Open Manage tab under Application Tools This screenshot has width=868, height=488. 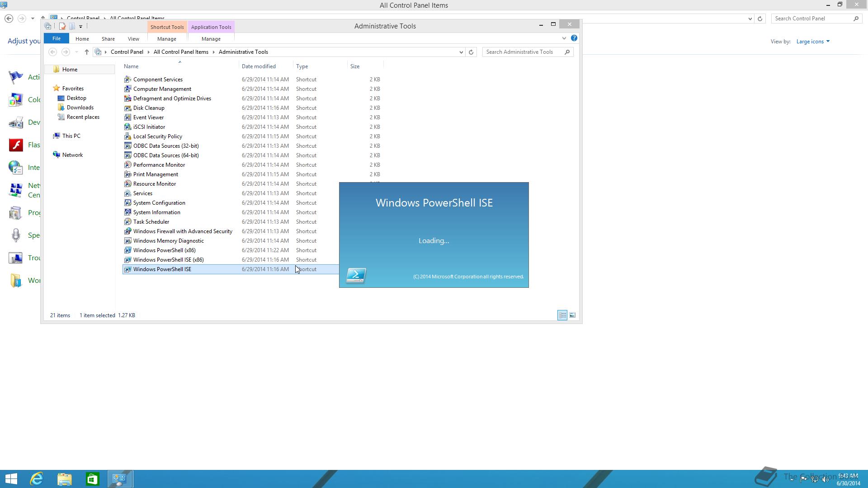[x=211, y=39]
